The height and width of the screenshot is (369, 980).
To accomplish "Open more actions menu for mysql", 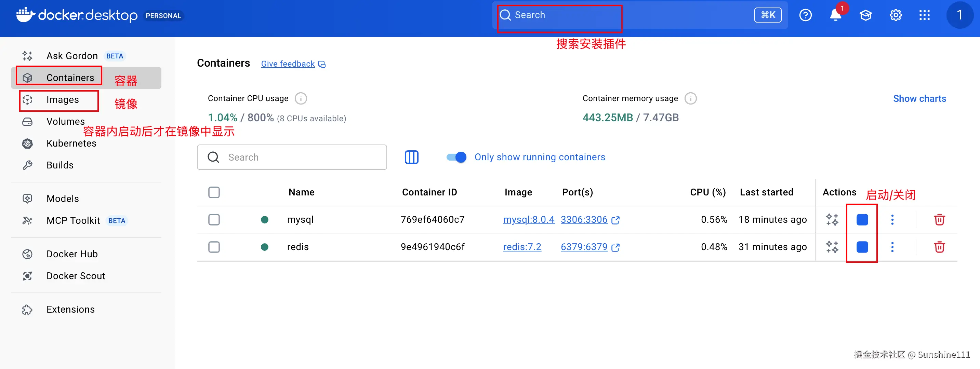I will (892, 220).
